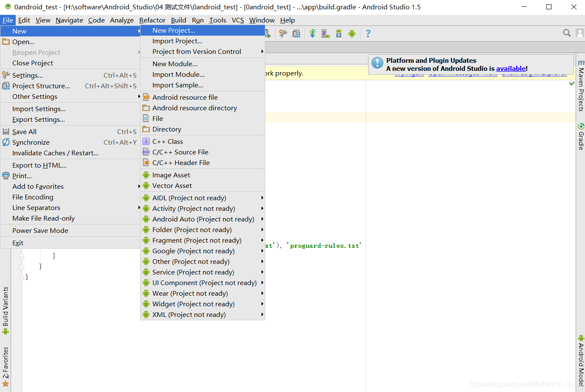
Task: Expand Fragment (Project not ready) submenu
Action: [x=202, y=240]
